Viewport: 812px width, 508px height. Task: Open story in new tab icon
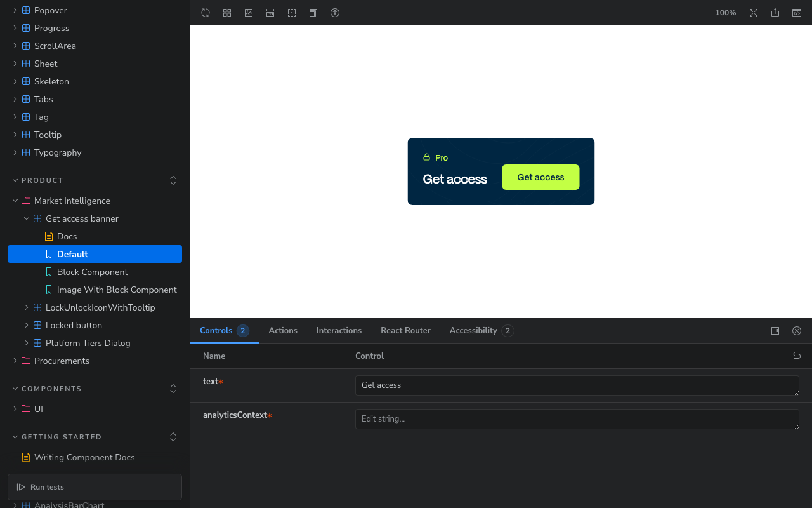(775, 13)
